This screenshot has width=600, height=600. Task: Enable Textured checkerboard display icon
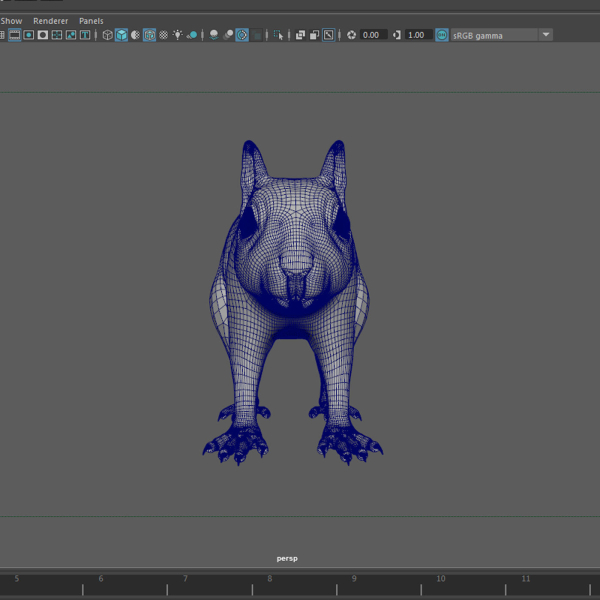tap(163, 35)
